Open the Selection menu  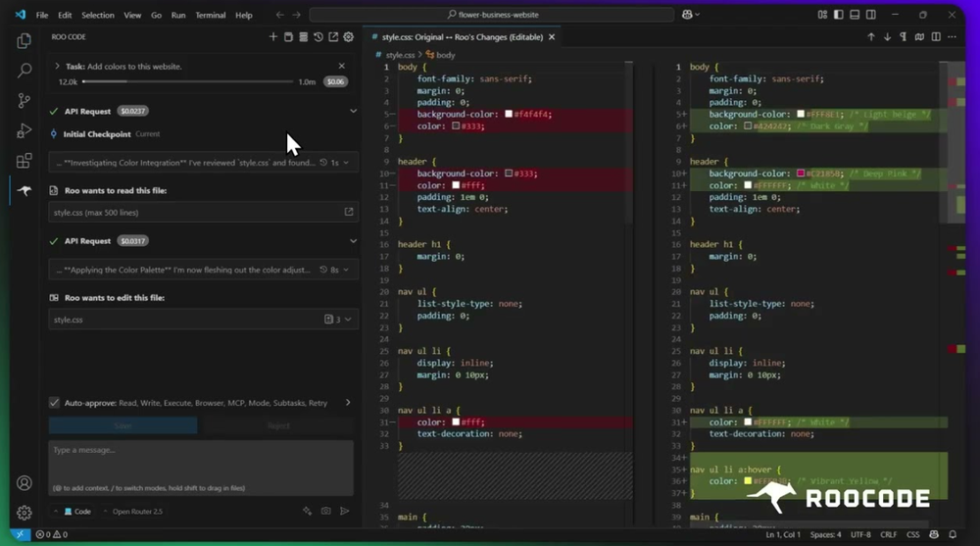[x=97, y=15]
